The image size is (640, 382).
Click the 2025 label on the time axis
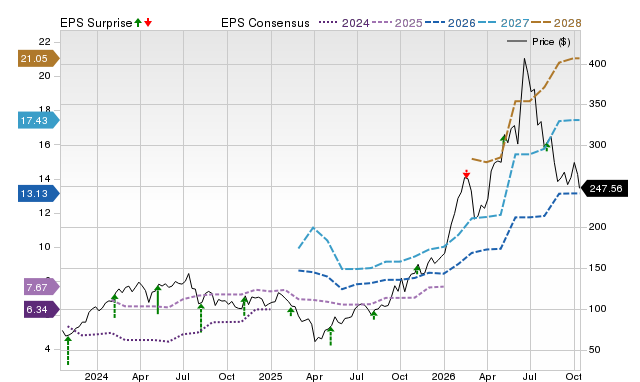(271, 376)
